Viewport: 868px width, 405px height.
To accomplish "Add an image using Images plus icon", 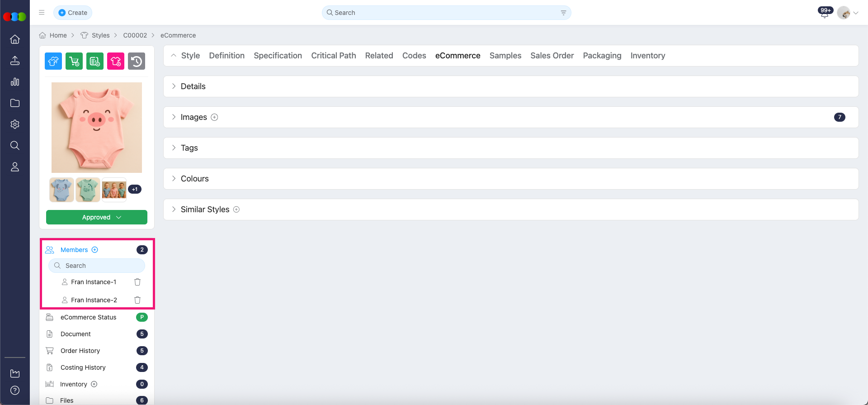I will 215,117.
